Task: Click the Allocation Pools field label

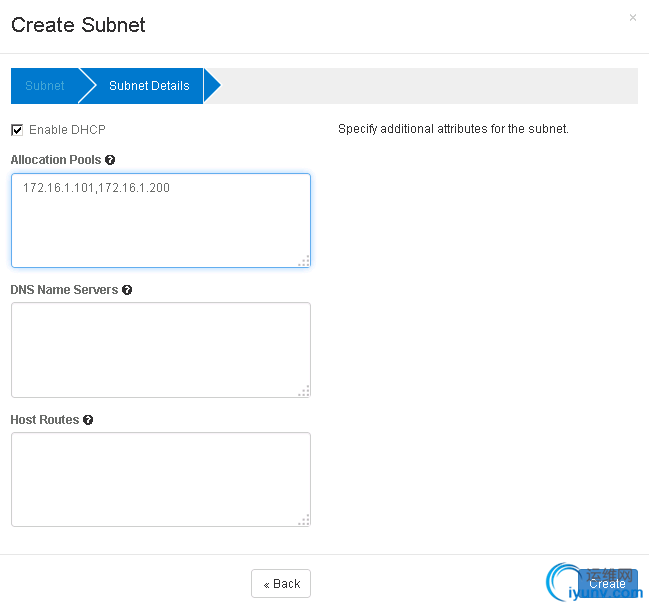Action: pyautogui.click(x=56, y=160)
